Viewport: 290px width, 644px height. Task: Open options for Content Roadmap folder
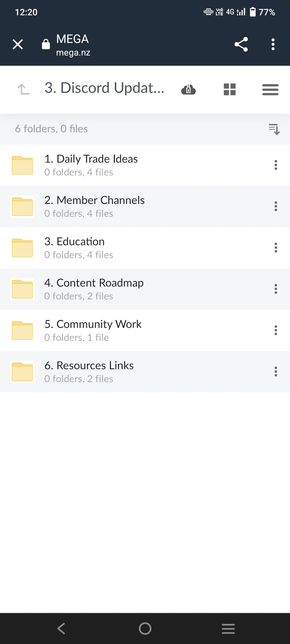pyautogui.click(x=275, y=289)
